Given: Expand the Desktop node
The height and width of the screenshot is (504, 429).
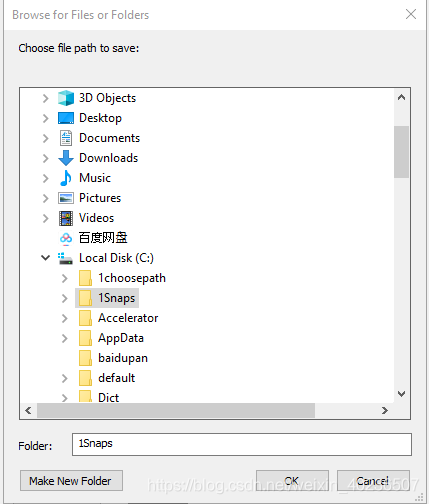Looking at the screenshot, I should (46, 118).
